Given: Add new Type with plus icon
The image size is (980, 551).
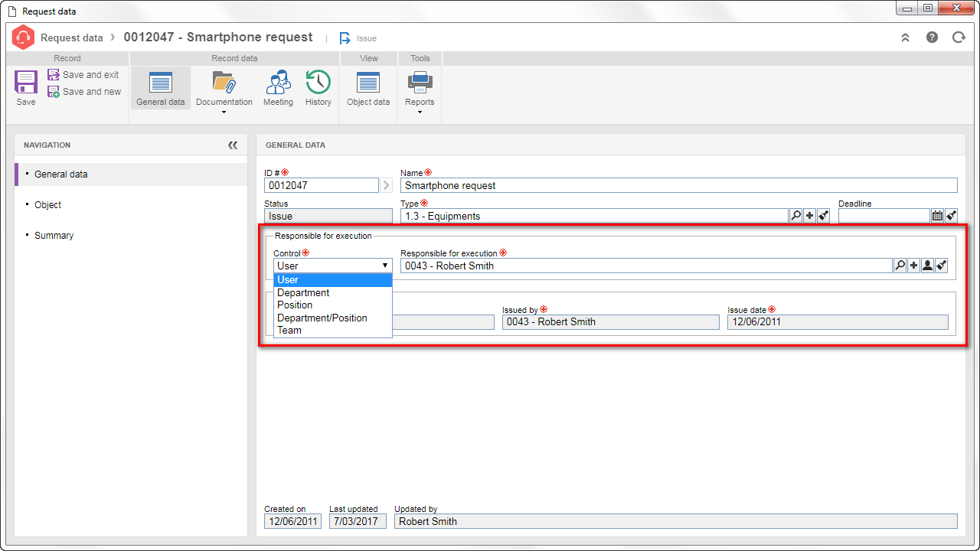Looking at the screenshot, I should click(810, 216).
